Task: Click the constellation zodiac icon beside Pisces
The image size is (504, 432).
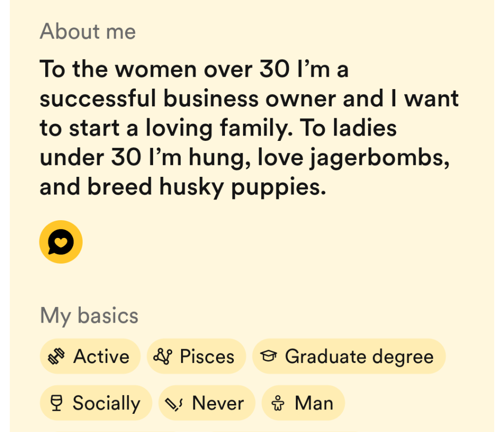Action: coord(163,357)
